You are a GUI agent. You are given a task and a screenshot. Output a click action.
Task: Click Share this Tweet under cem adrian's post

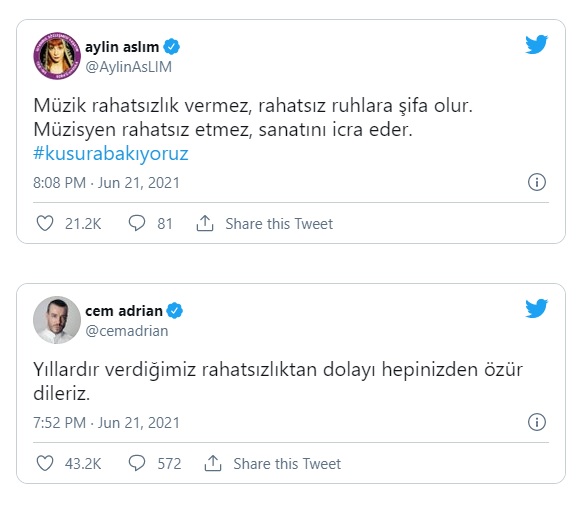(287, 464)
